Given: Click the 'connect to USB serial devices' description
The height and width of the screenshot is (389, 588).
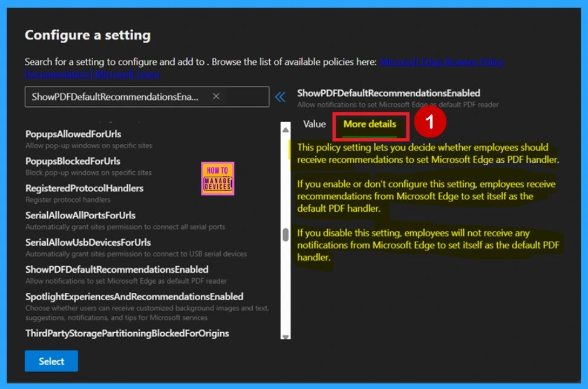Looking at the screenshot, I should coord(136,254).
